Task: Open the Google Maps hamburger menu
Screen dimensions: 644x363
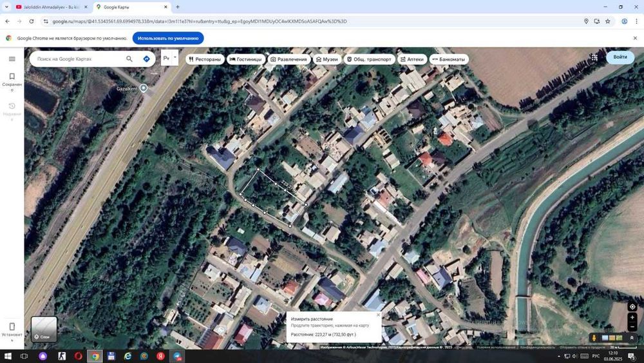Action: 12,59
